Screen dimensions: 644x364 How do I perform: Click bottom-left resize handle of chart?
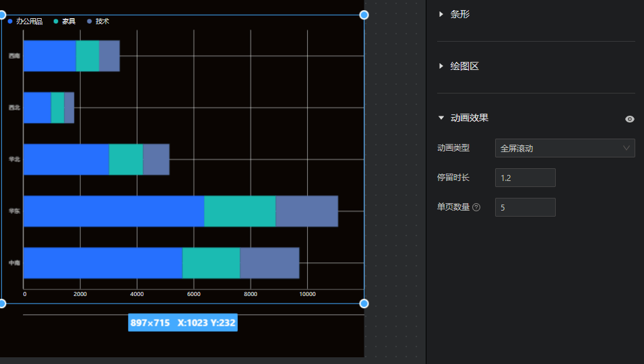click(x=2, y=303)
